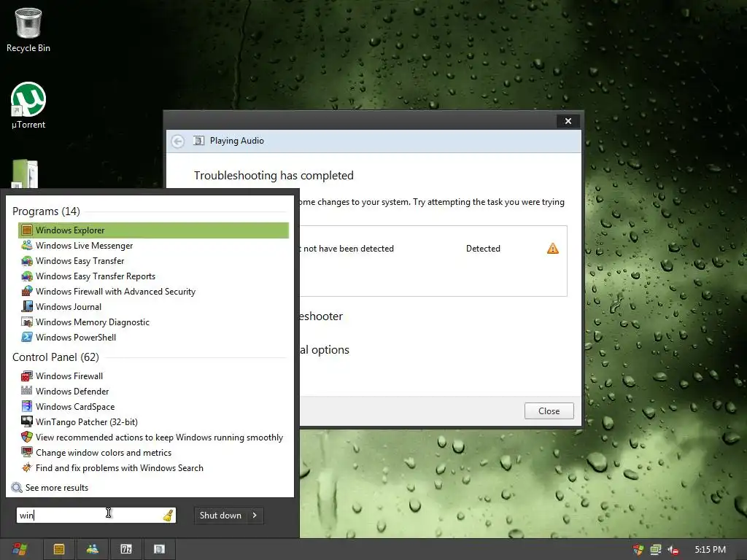Select Windows Firewall with Advanced Security text

click(116, 292)
